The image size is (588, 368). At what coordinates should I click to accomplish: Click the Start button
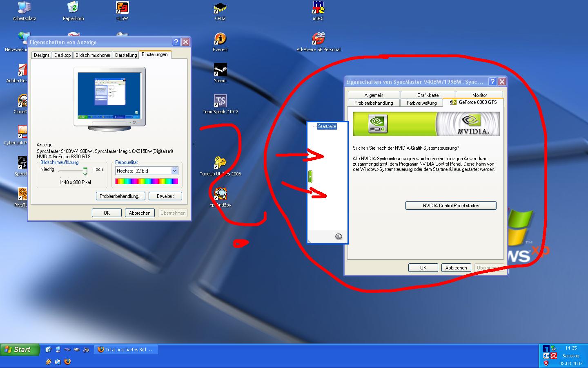pyautogui.click(x=20, y=350)
